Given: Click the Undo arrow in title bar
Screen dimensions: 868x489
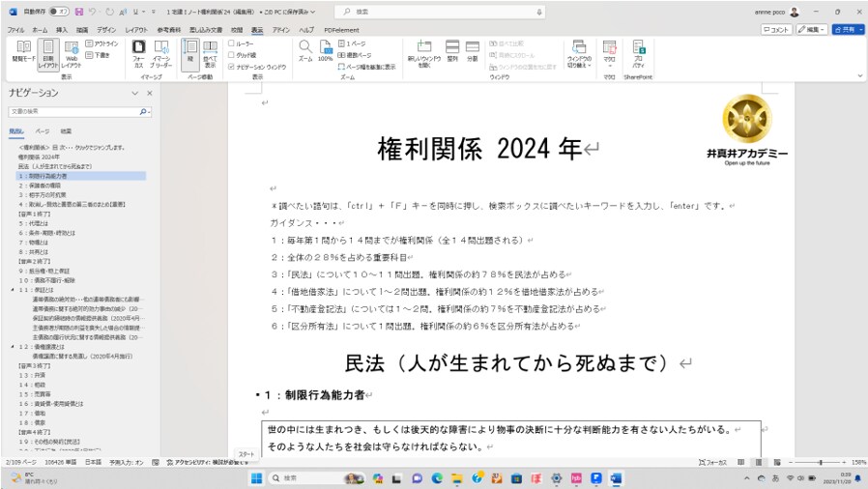Looking at the screenshot, I should click(x=93, y=12).
